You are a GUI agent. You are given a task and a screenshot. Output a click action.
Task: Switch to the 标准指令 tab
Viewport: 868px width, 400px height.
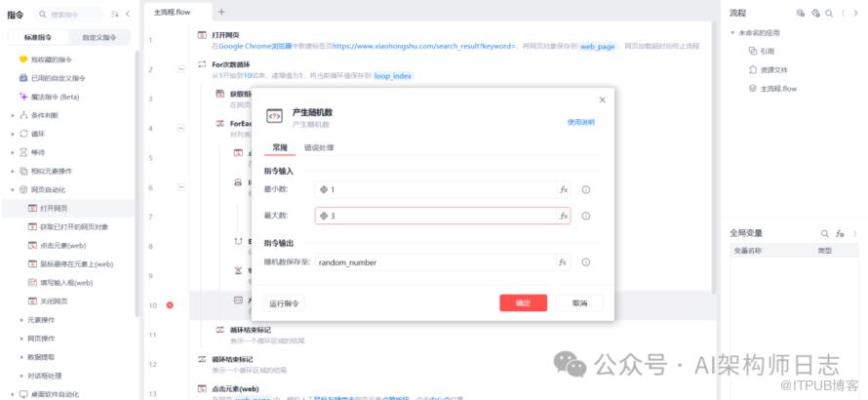click(38, 38)
